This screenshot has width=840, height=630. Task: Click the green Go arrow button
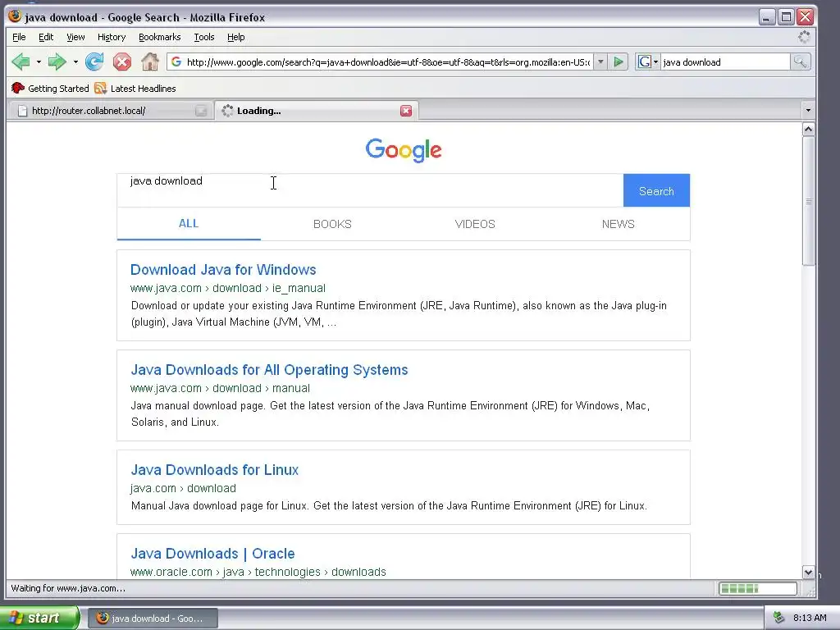[x=619, y=62]
